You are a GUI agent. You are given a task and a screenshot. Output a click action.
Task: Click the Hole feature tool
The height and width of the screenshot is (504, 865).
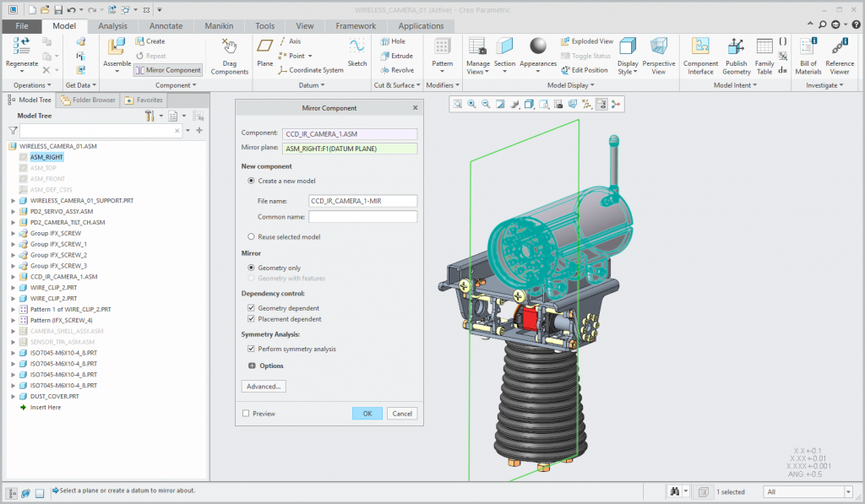click(x=393, y=41)
